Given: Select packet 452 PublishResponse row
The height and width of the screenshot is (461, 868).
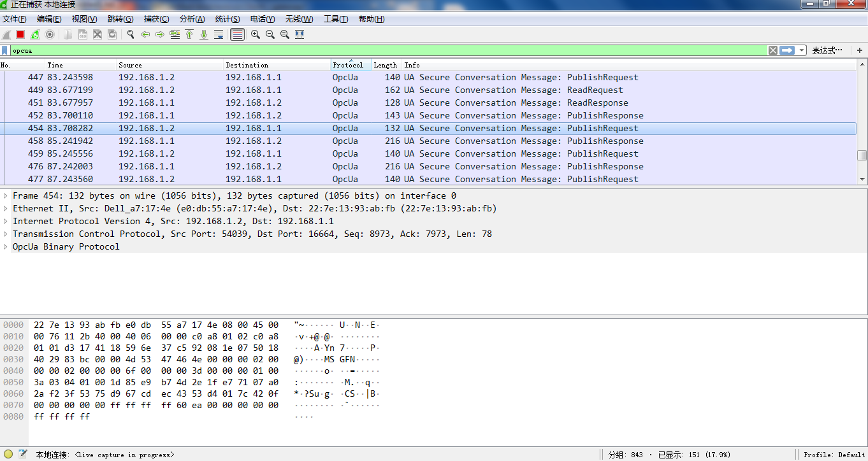Looking at the screenshot, I should 428,115.
